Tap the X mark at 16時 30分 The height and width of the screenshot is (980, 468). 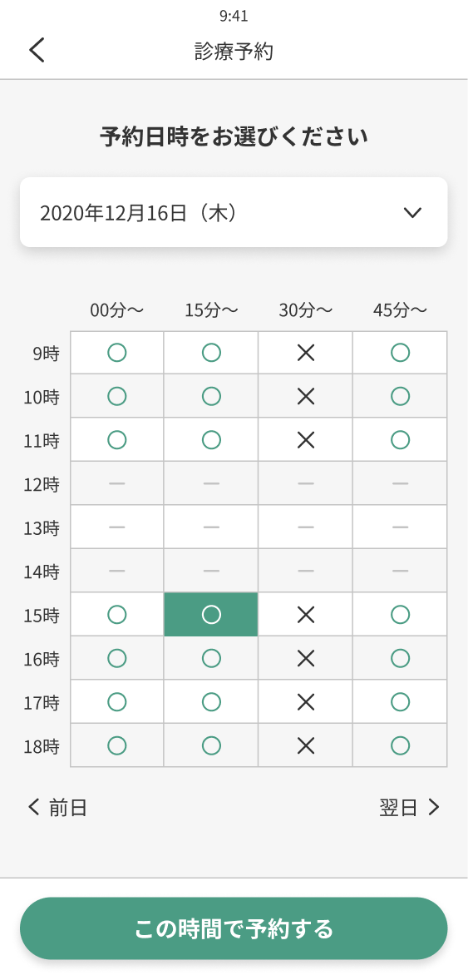(306, 658)
